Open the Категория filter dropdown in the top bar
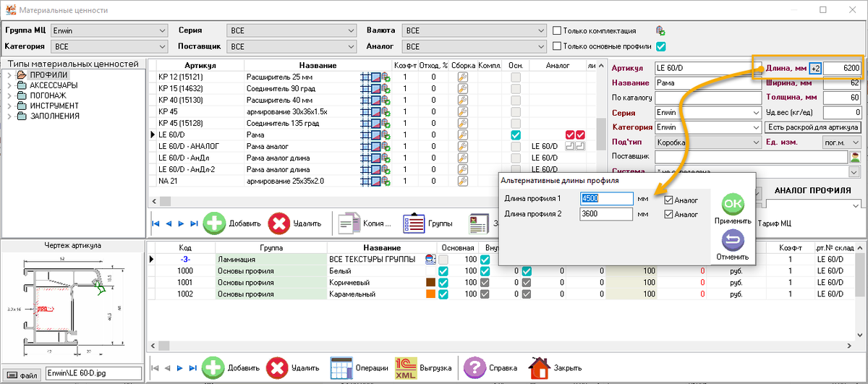This screenshot has width=868, height=384. point(109,46)
